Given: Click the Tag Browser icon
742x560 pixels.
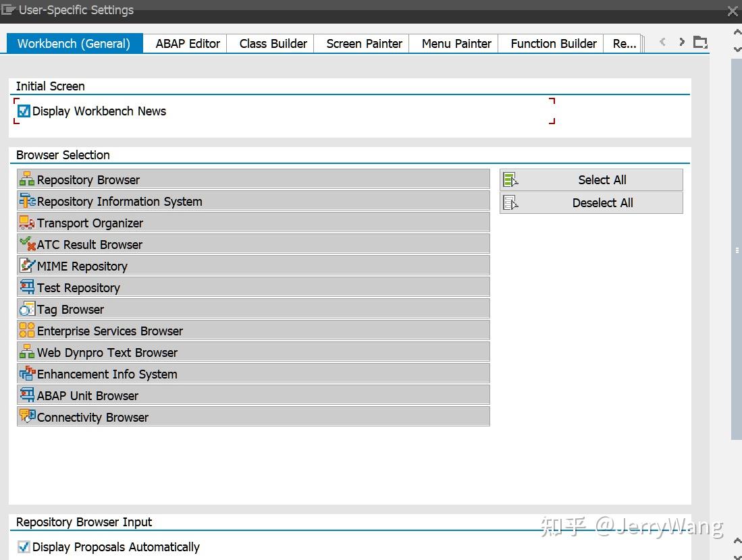Looking at the screenshot, I should (26, 309).
